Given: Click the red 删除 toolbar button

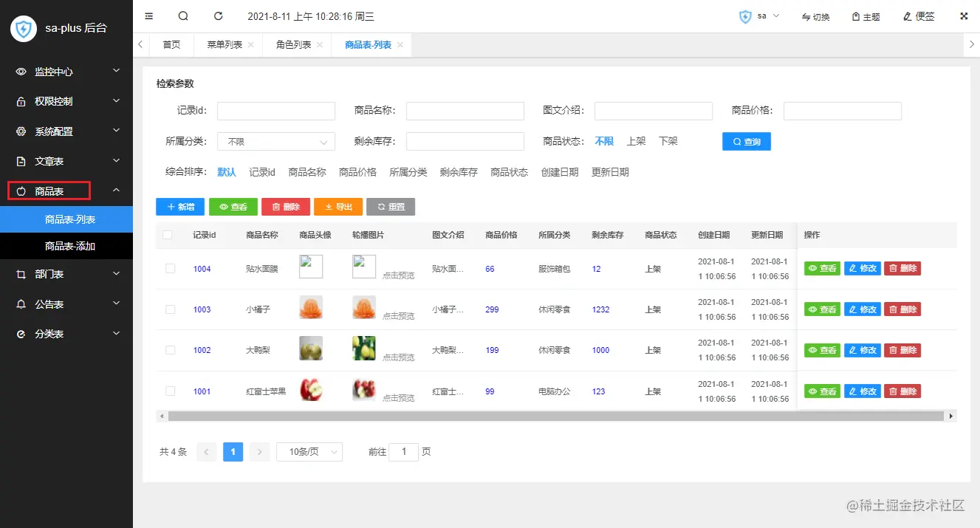Looking at the screenshot, I should click(286, 207).
